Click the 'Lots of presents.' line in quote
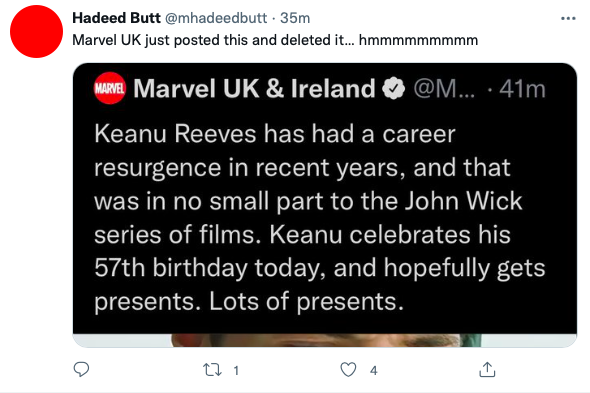 306,302
